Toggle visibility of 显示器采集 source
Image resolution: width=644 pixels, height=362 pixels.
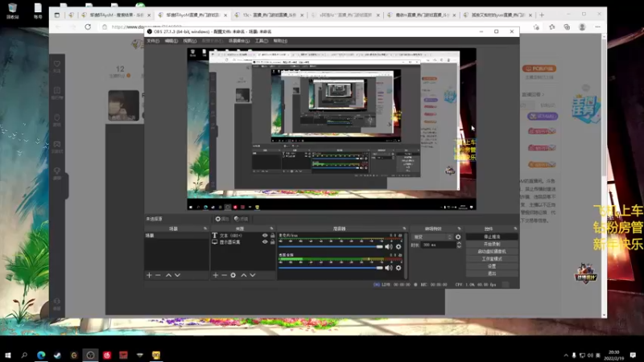[265, 242]
